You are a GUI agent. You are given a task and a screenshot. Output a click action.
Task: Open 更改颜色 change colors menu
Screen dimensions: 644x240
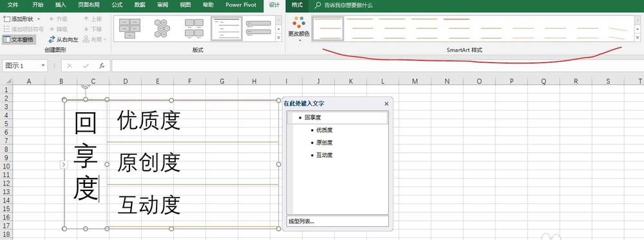click(x=299, y=28)
